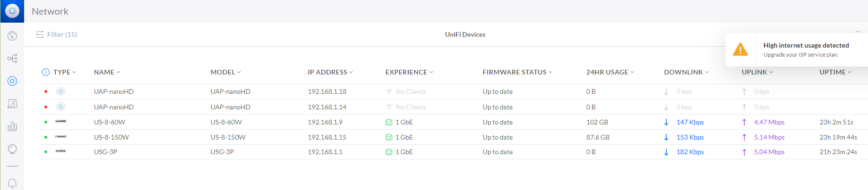Click the UniFi logo icon
The height and width of the screenshot is (190, 868).
12,11
